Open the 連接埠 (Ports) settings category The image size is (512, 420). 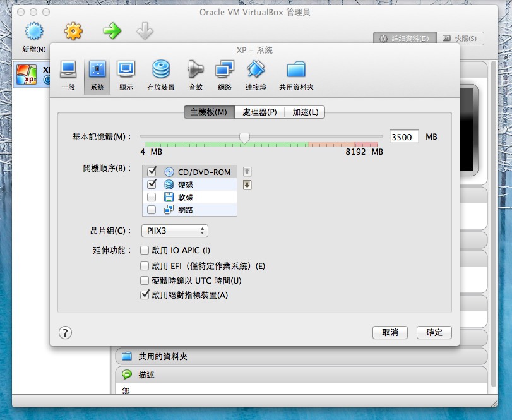(256, 76)
